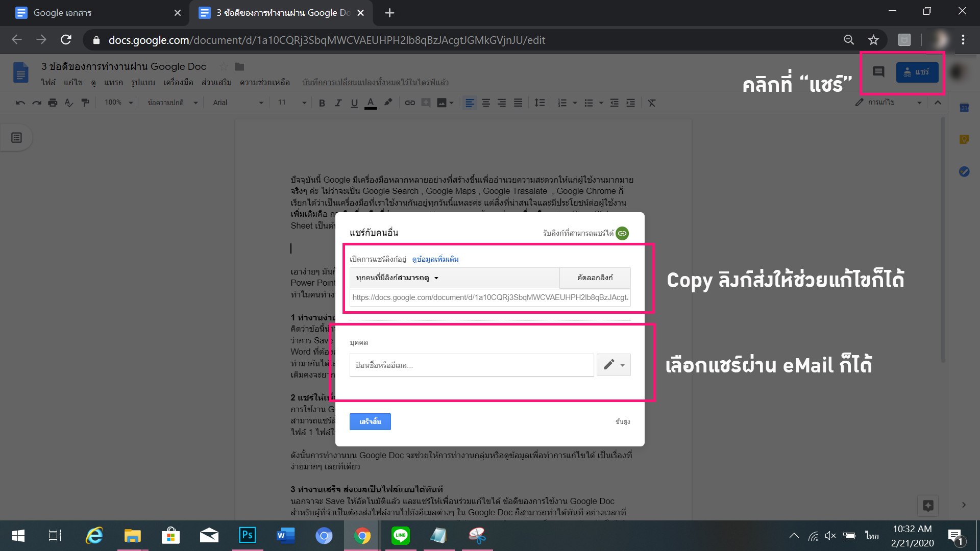980x551 pixels.
Task: Click the insert image icon
Action: coord(442,103)
